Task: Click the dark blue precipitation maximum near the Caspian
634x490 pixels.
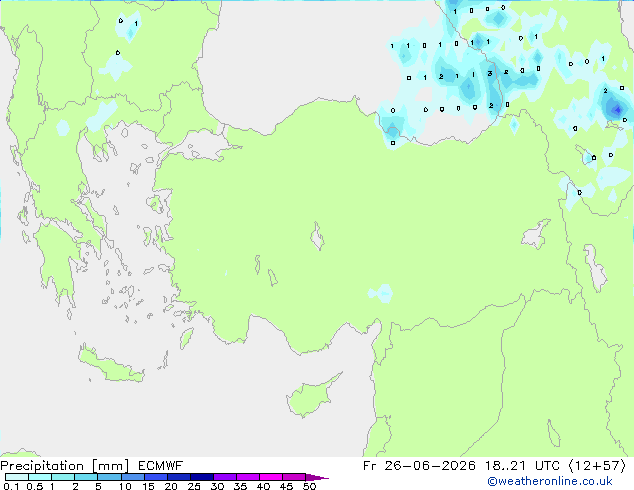Action: (616, 109)
